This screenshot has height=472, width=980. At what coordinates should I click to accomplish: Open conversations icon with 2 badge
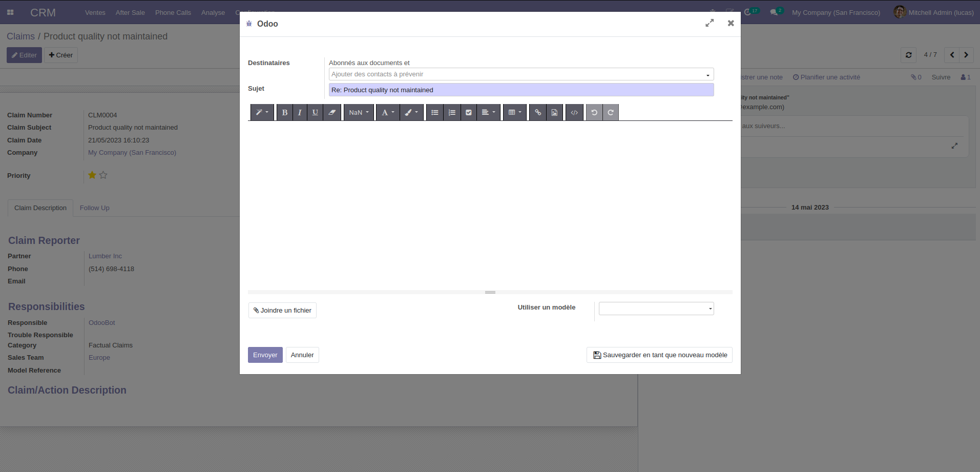pyautogui.click(x=776, y=12)
